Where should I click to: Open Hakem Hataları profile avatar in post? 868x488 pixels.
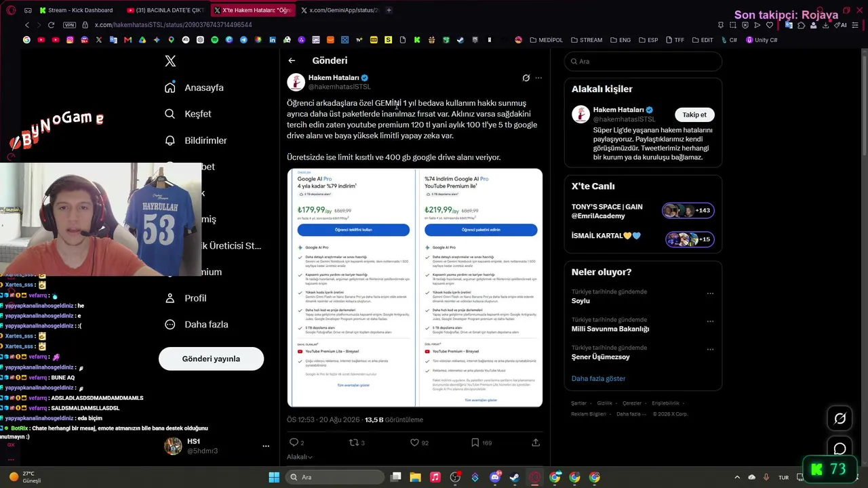pos(296,82)
